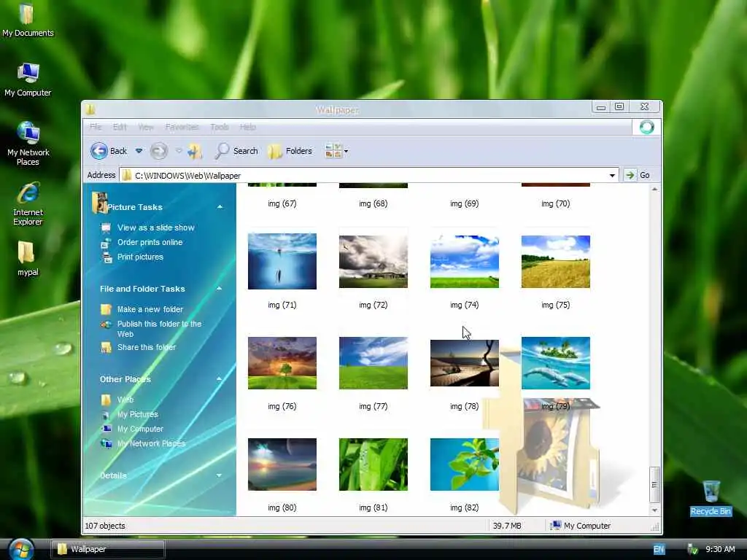Click Publish this folder to the Web
This screenshot has height=560, width=747.
pos(160,329)
